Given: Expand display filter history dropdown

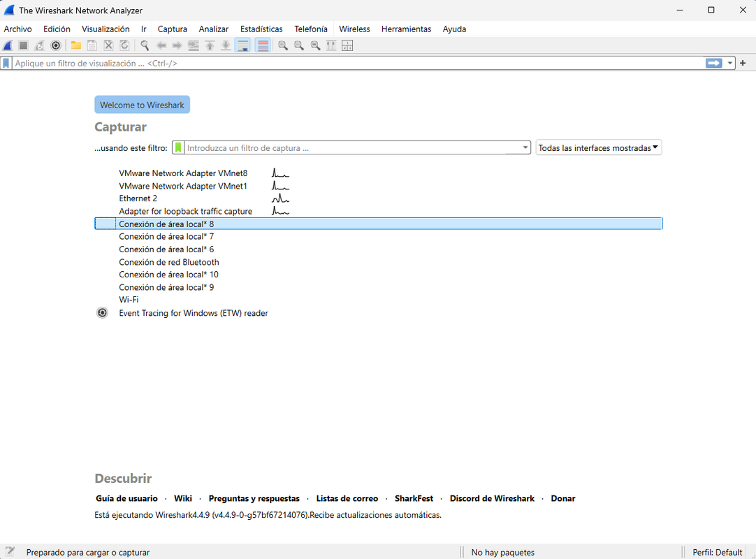Looking at the screenshot, I should tap(730, 63).
